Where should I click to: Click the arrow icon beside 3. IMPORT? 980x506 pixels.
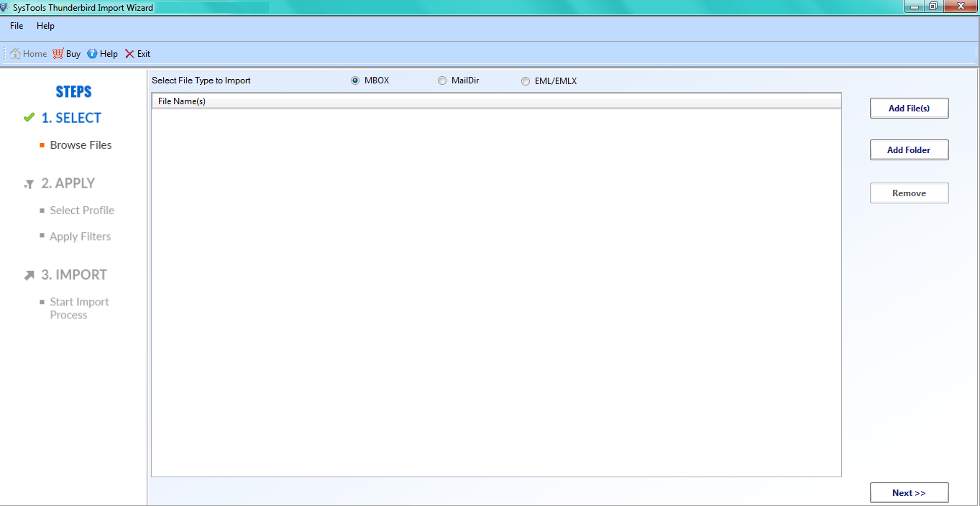pyautogui.click(x=29, y=275)
